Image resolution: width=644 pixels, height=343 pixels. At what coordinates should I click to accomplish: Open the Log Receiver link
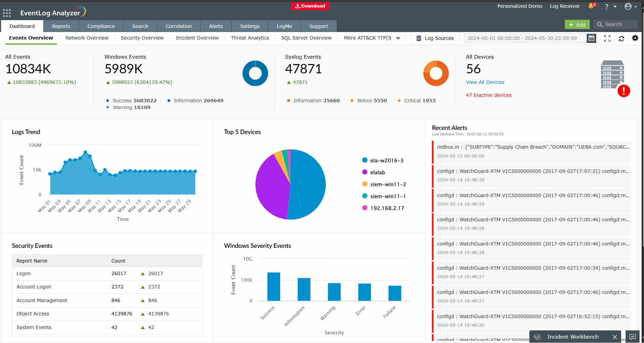tap(565, 6)
